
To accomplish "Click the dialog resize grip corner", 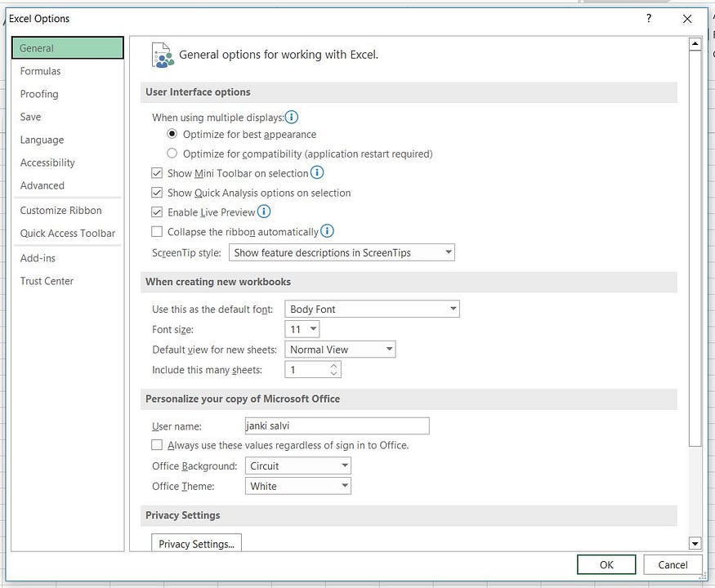I will click(702, 576).
